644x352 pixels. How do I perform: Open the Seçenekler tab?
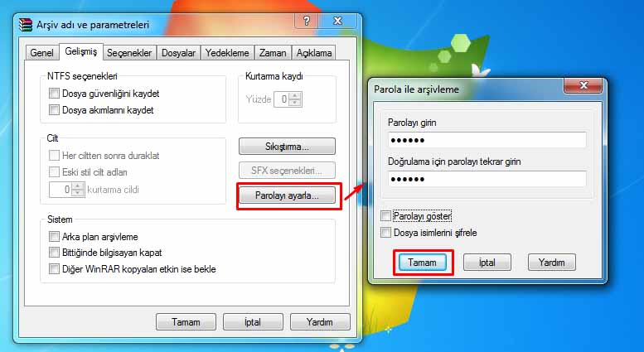pyautogui.click(x=129, y=53)
